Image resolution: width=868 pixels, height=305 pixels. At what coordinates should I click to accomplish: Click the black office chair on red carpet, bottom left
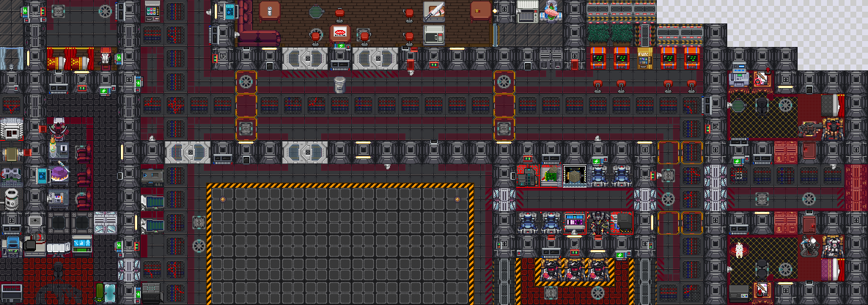[x=58, y=271]
